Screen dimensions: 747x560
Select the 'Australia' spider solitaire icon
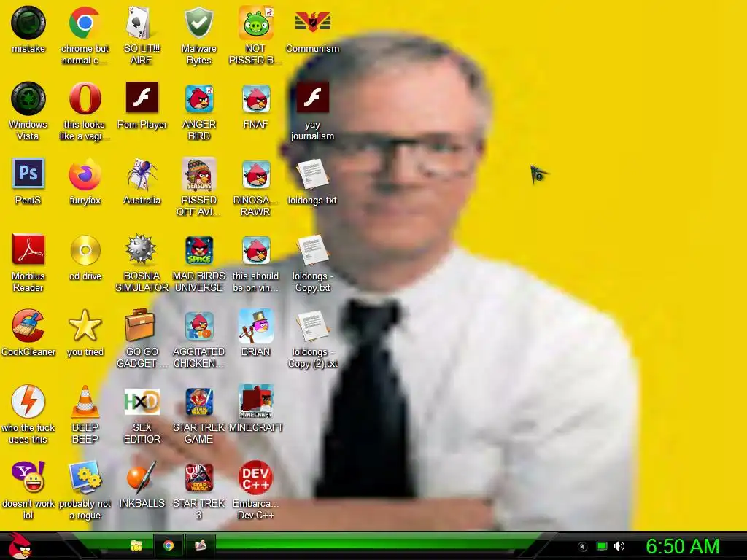point(142,174)
